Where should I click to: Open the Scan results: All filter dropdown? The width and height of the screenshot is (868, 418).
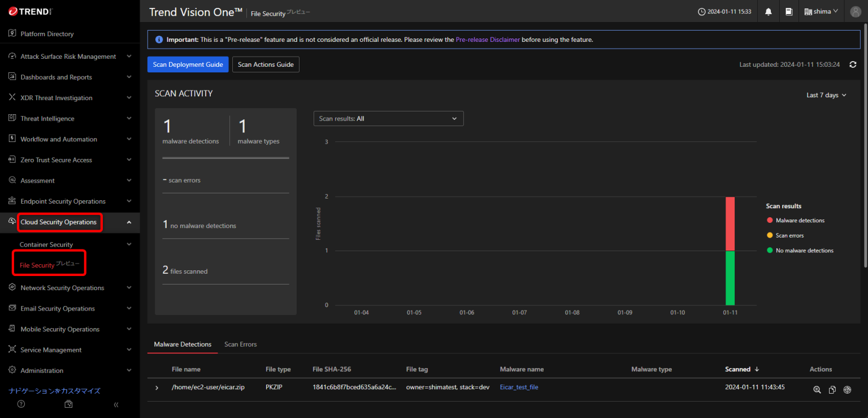pos(388,118)
